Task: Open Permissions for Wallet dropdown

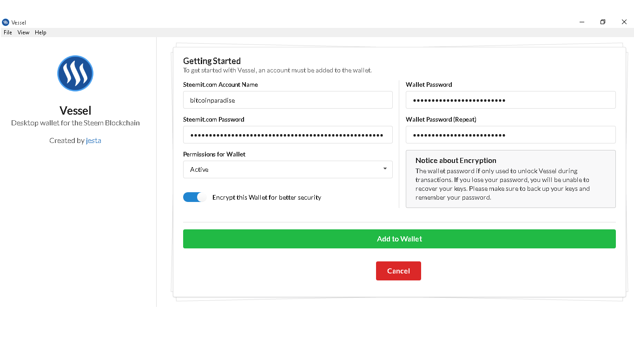Action: (x=288, y=169)
